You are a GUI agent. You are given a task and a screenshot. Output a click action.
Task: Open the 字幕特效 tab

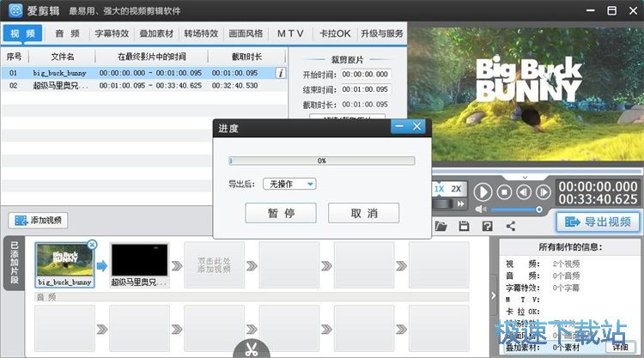point(112,33)
